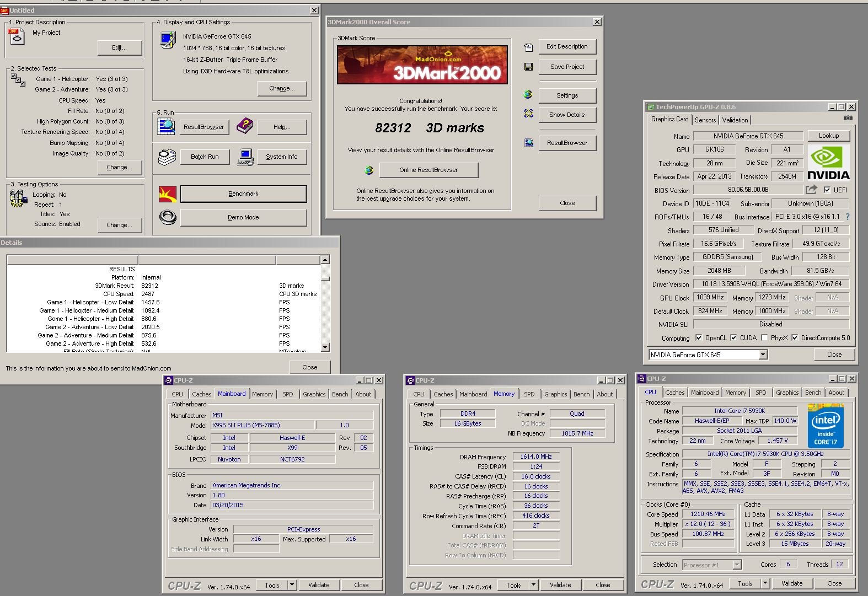Click the Lookup button in GPU-Z
This screenshot has width=868, height=596.
pyautogui.click(x=829, y=136)
